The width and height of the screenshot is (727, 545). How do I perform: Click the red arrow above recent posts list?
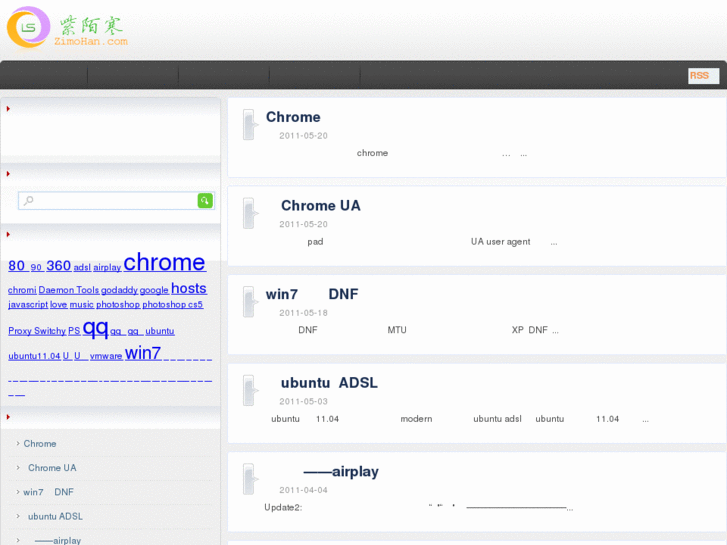click(x=8, y=417)
